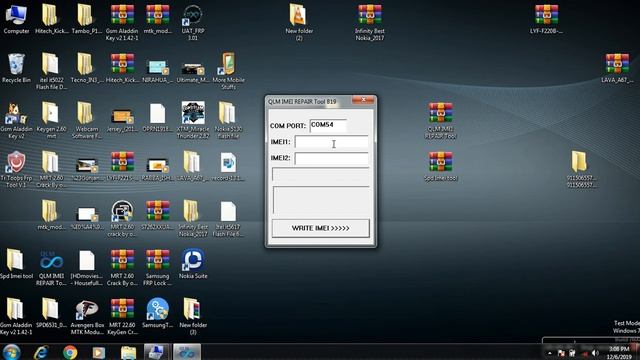Open the Recycle Bin icon
The image size is (640, 360).
pos(16,68)
